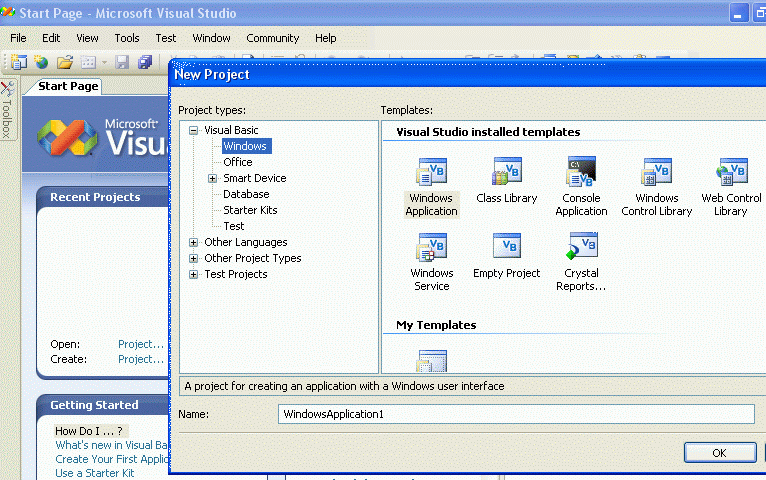This screenshot has width=766, height=480.
Task: Click the Open Project link
Action: point(141,344)
